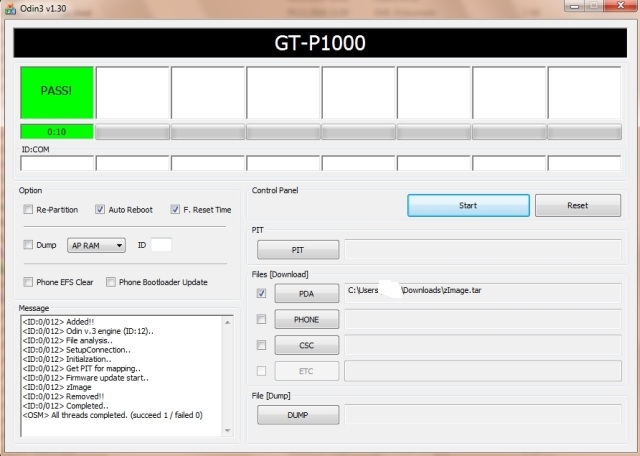Click the PIT file path field
Viewport: 640px width, 456px height.
pos(483,249)
